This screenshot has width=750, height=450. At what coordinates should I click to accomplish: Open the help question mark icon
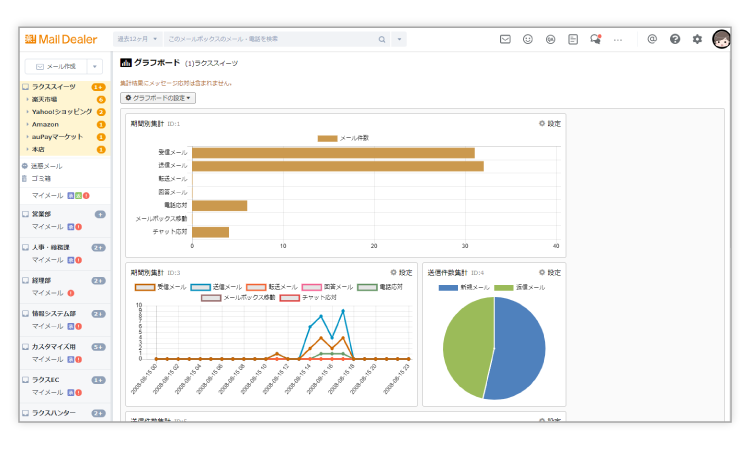674,39
